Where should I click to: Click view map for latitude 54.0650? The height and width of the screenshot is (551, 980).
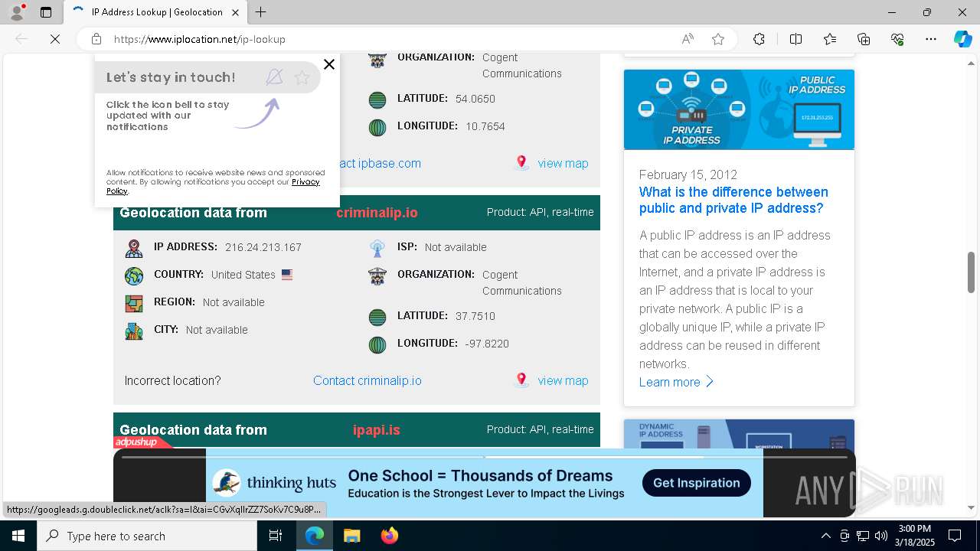pyautogui.click(x=563, y=163)
